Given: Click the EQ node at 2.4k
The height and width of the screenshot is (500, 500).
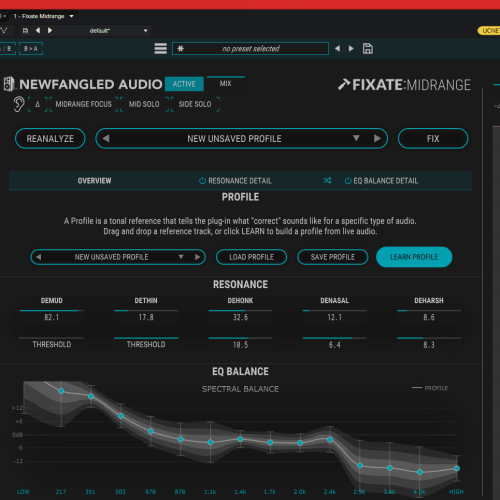Looking at the screenshot, I should point(330,440).
